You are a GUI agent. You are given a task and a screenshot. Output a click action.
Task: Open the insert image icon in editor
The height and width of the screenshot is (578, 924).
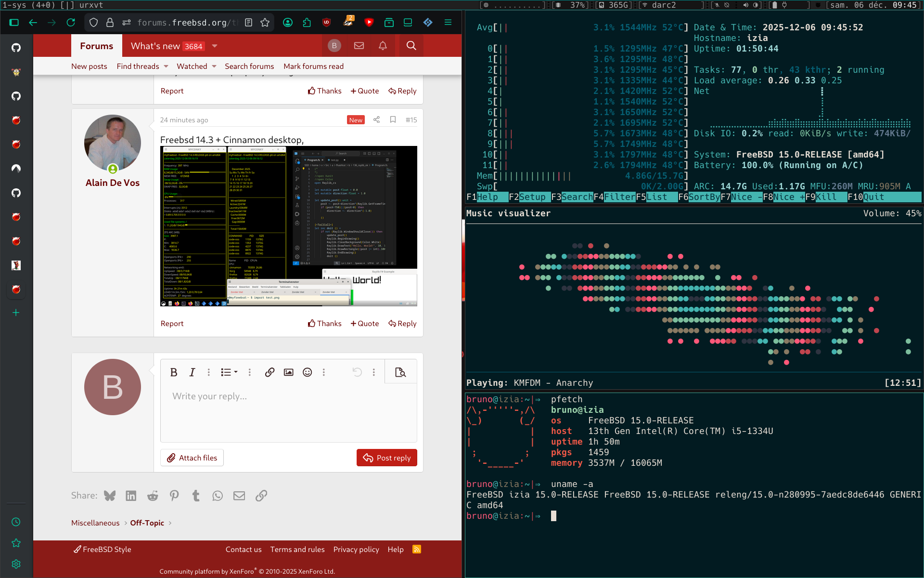(288, 372)
